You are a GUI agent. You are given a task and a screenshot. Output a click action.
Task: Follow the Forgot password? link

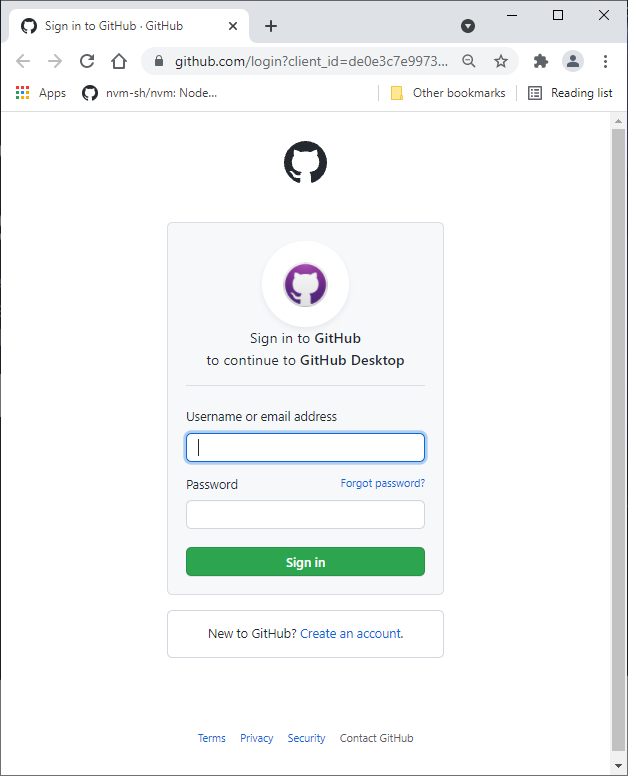point(382,483)
